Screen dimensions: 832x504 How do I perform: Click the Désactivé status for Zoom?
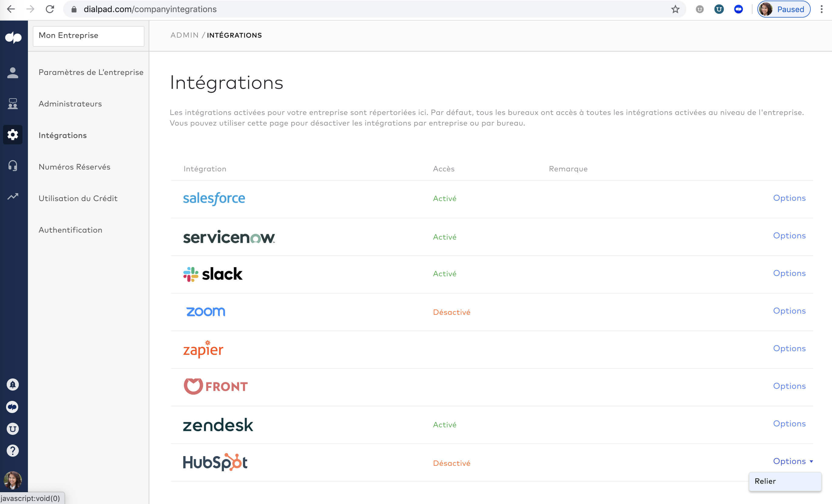pyautogui.click(x=452, y=312)
